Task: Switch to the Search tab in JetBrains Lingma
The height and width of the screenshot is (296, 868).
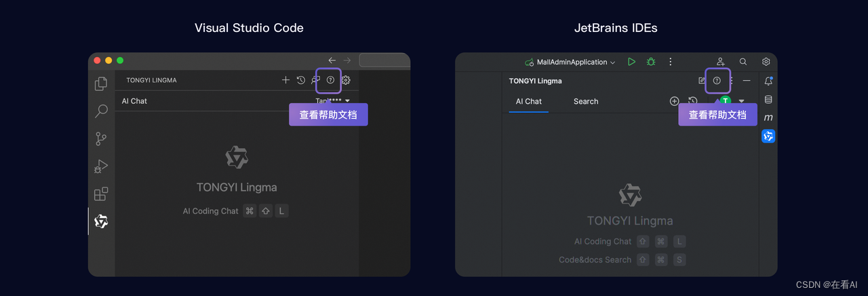Action: (586, 101)
